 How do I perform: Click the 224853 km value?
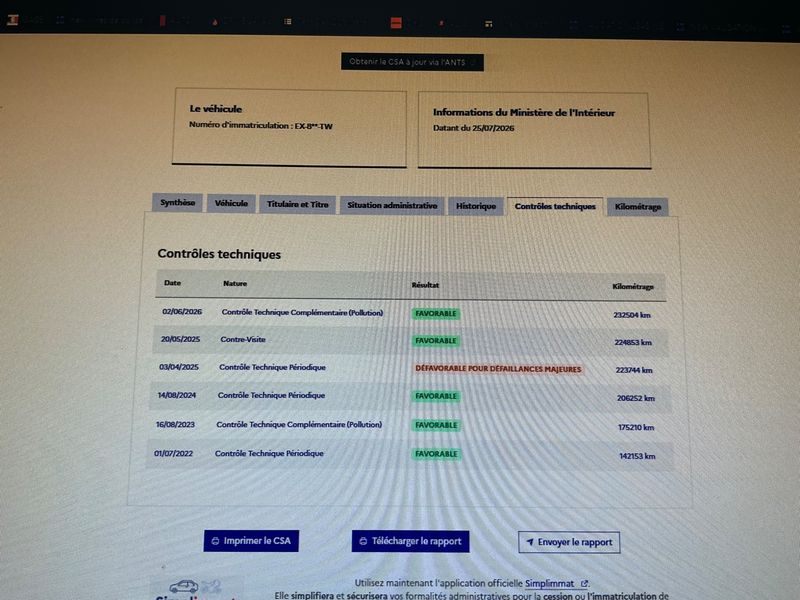tap(633, 342)
